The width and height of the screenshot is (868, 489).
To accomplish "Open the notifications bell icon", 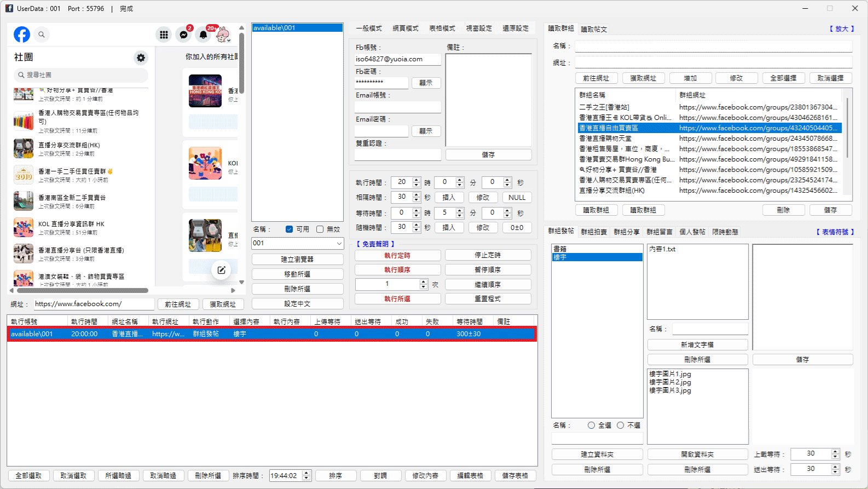I will (x=203, y=34).
